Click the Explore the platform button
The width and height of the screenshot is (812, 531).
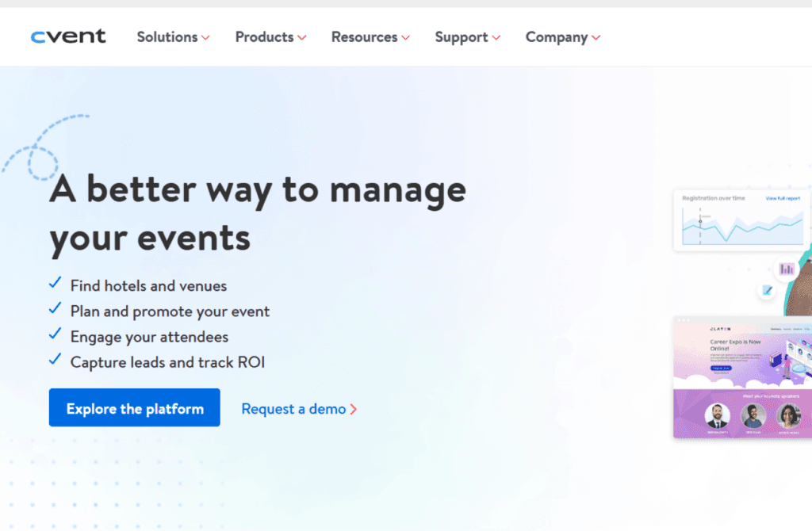[135, 408]
